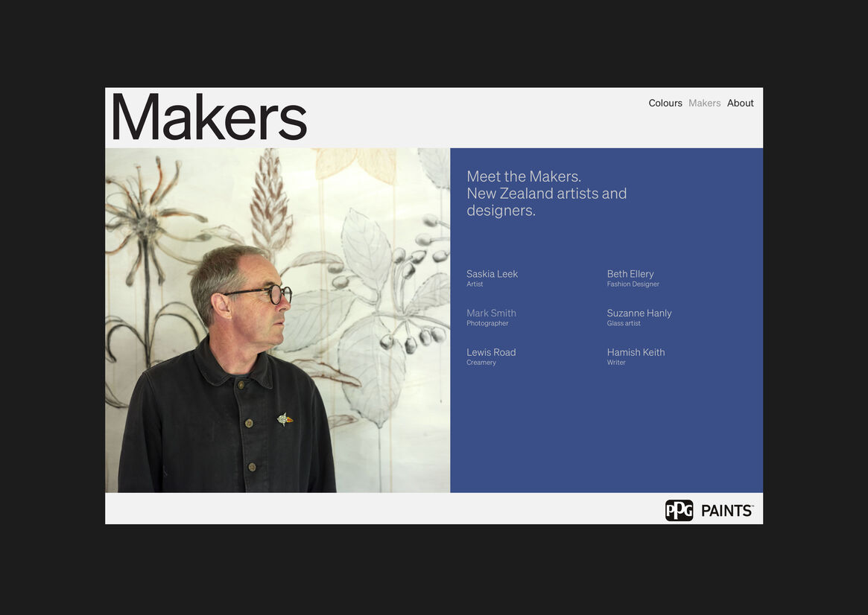Select the Makers navigation item
Image resolution: width=868 pixels, height=615 pixels.
pos(704,103)
